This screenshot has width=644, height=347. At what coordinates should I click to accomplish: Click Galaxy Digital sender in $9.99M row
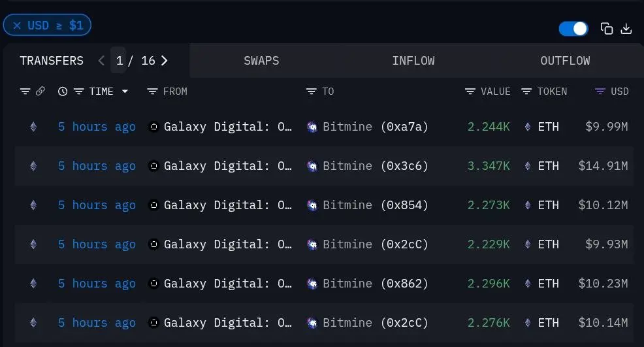227,127
